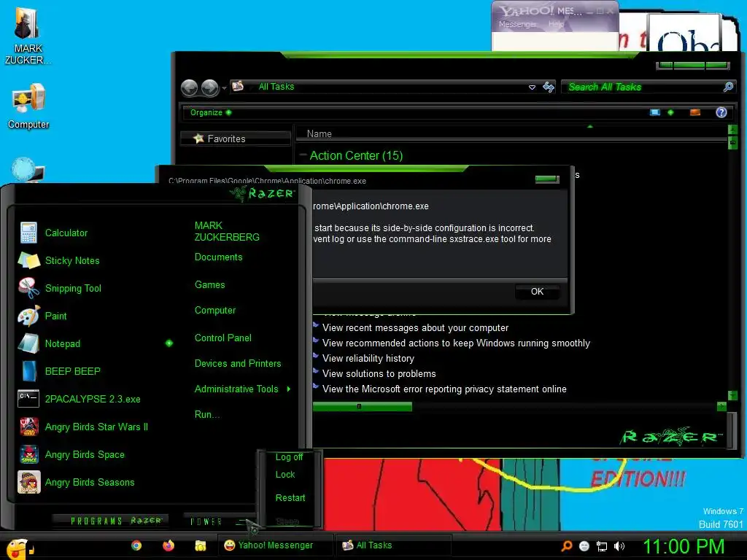Click the POWER button in Start menu
Viewport: 747px width, 560px height.
coord(206,521)
